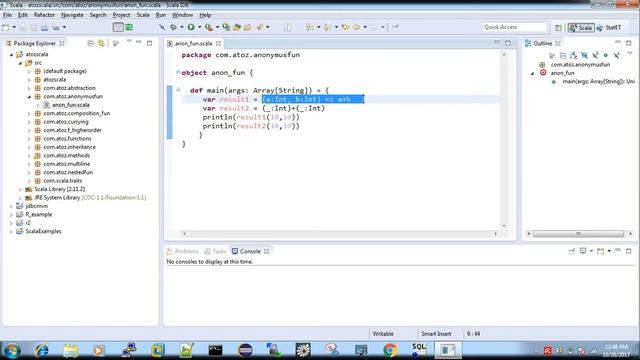This screenshot has height=360, width=640.
Task: Click the green Run toolbar icon
Action: pyautogui.click(x=191, y=27)
